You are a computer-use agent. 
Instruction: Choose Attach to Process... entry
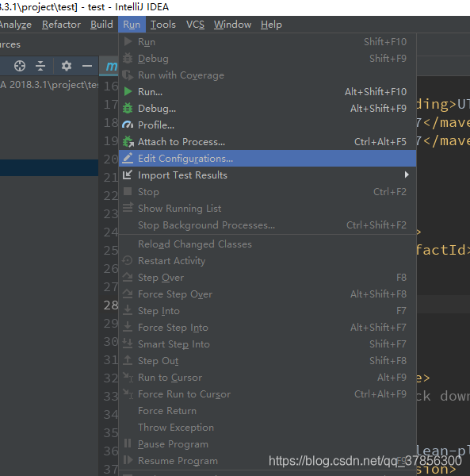(x=267, y=142)
